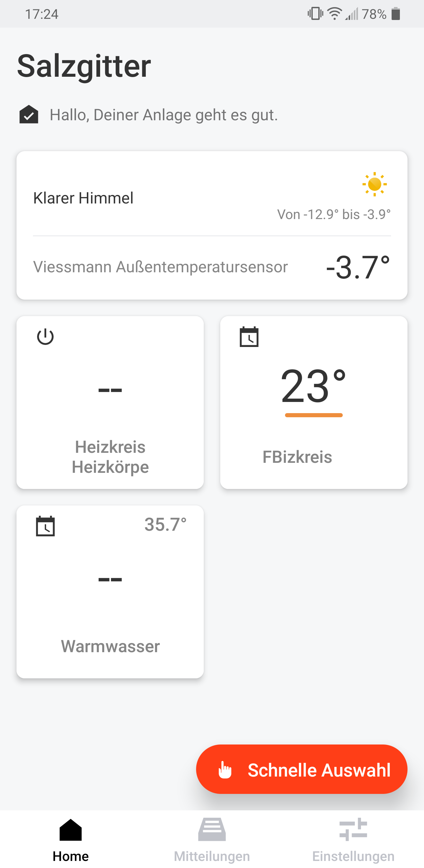Switch to the Einstellungen tab
Image resolution: width=424 pixels, height=868 pixels.
353,839
